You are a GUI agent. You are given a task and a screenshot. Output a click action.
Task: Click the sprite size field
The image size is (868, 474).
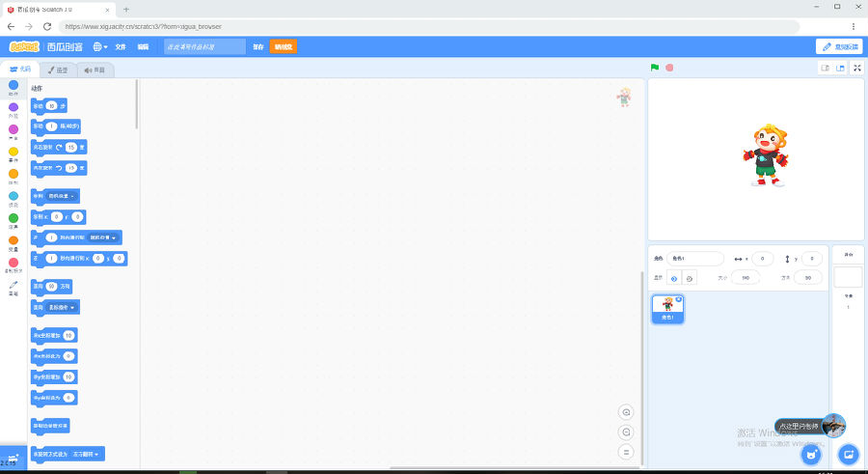pyautogui.click(x=746, y=278)
